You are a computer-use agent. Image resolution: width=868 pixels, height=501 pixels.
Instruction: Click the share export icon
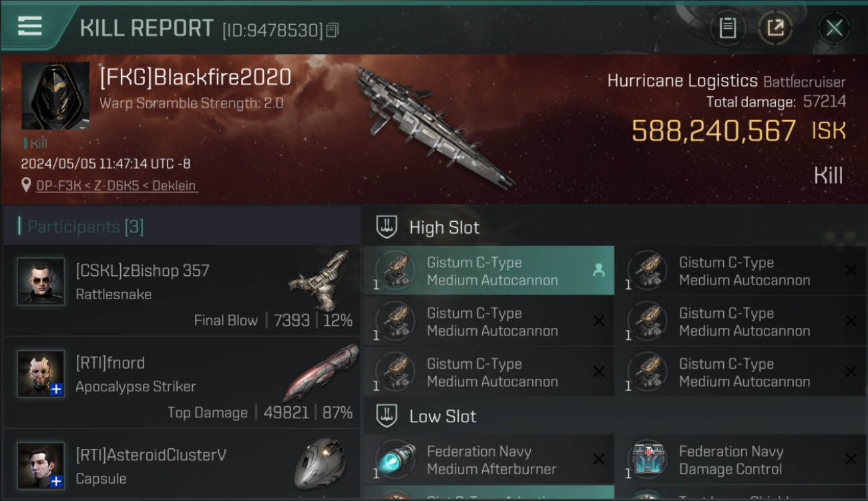coord(776,28)
